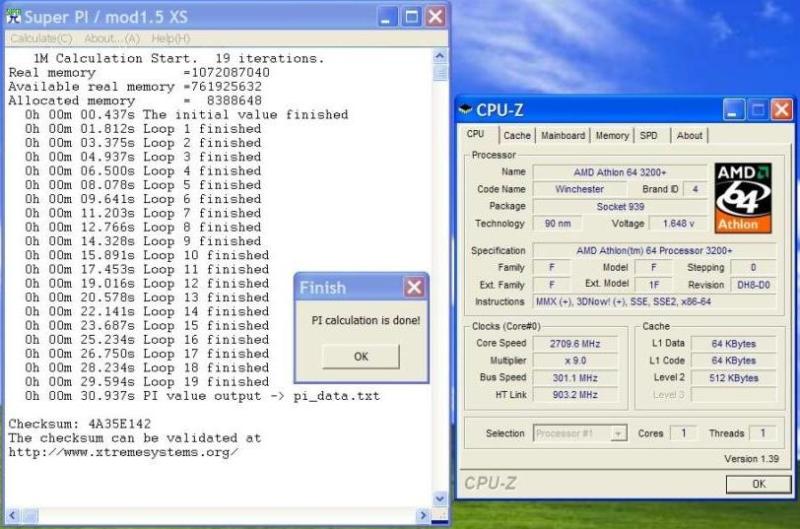Minimize the CPU-Z window

pos(735,109)
